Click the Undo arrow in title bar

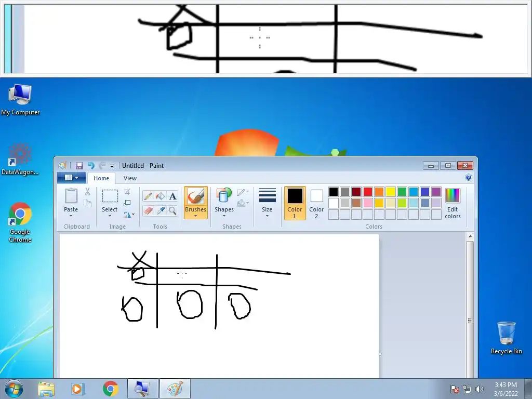(91, 166)
